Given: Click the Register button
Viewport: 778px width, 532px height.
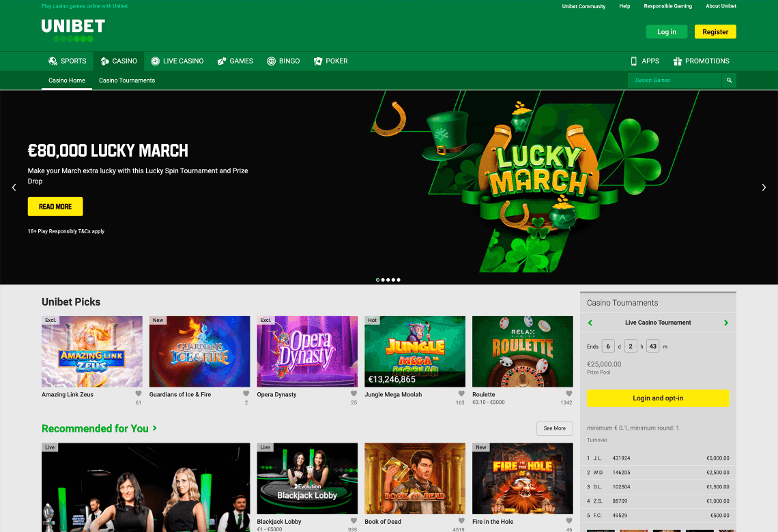Looking at the screenshot, I should [715, 32].
